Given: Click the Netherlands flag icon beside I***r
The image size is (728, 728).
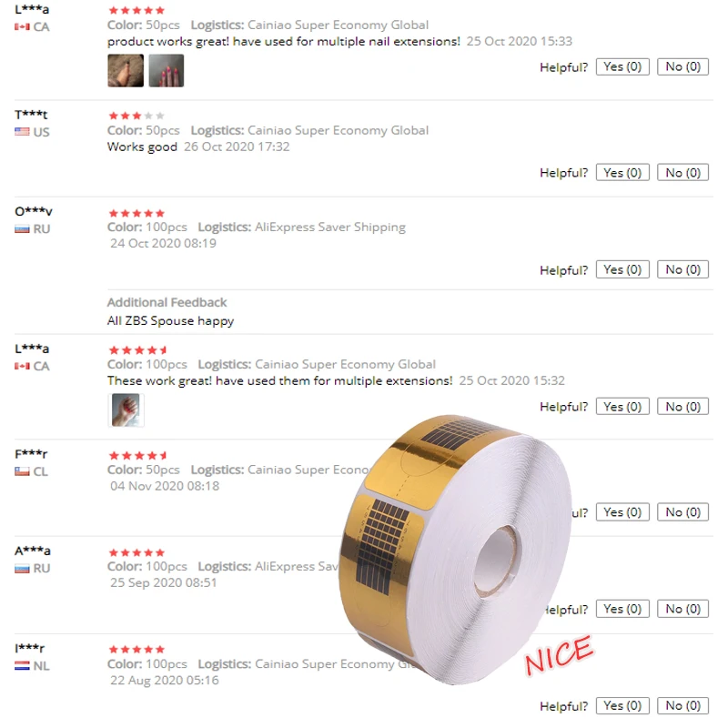Looking at the screenshot, I should (x=22, y=666).
